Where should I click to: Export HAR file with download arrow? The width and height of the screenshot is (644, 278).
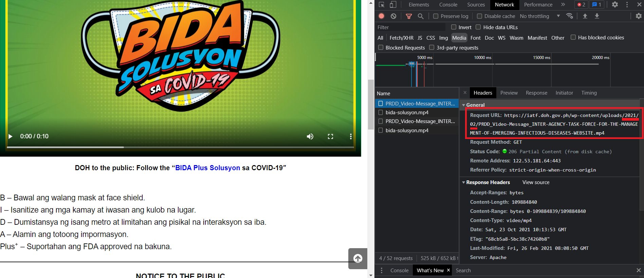point(597,16)
